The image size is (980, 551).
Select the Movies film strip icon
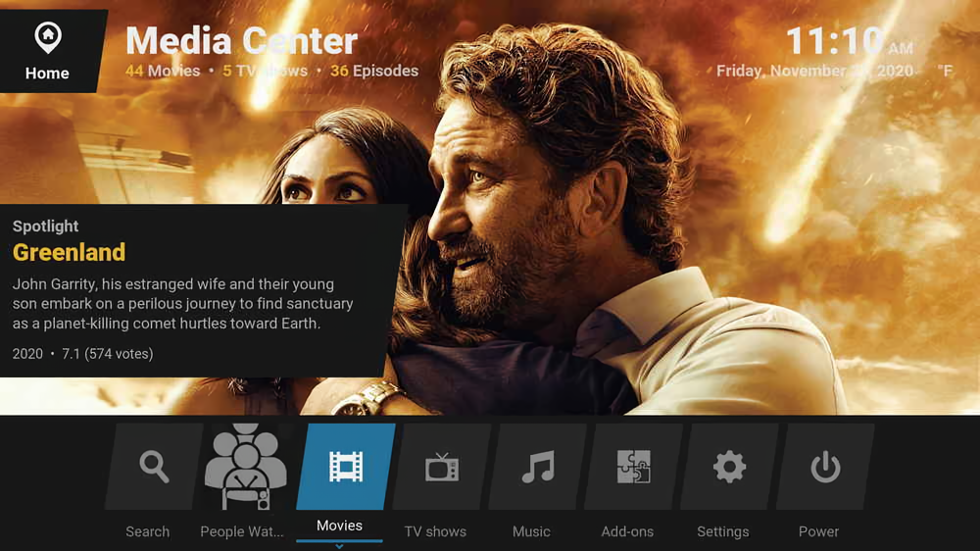click(x=346, y=467)
